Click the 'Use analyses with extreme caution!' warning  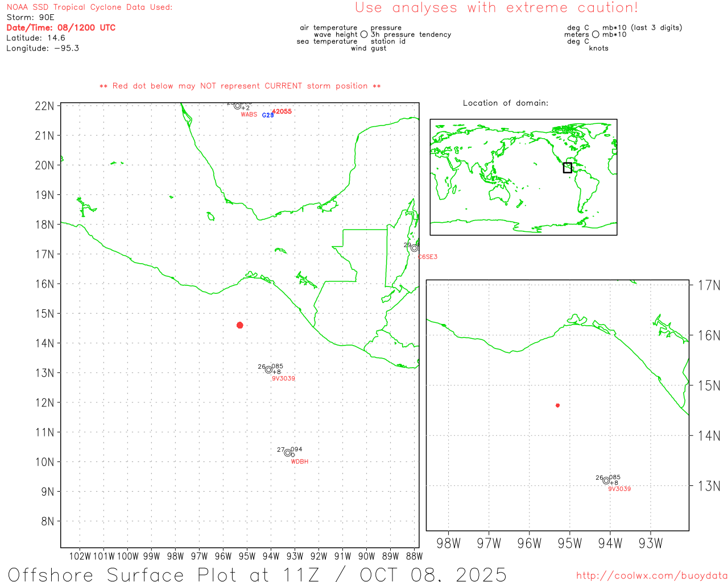click(496, 8)
